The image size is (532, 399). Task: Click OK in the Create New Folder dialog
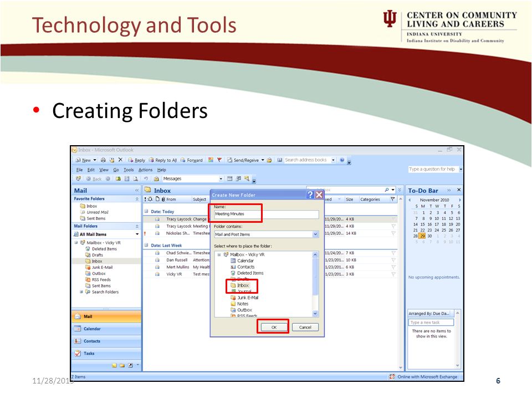point(274,327)
